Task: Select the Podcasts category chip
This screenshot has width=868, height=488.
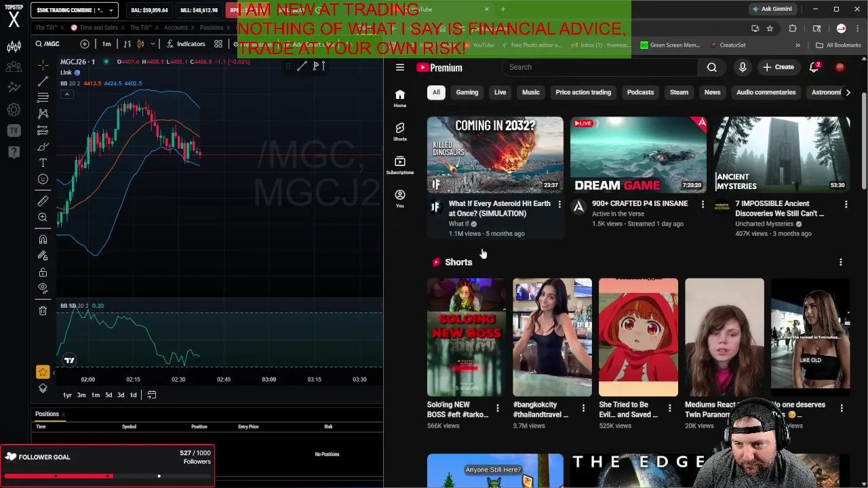Action: coord(640,92)
